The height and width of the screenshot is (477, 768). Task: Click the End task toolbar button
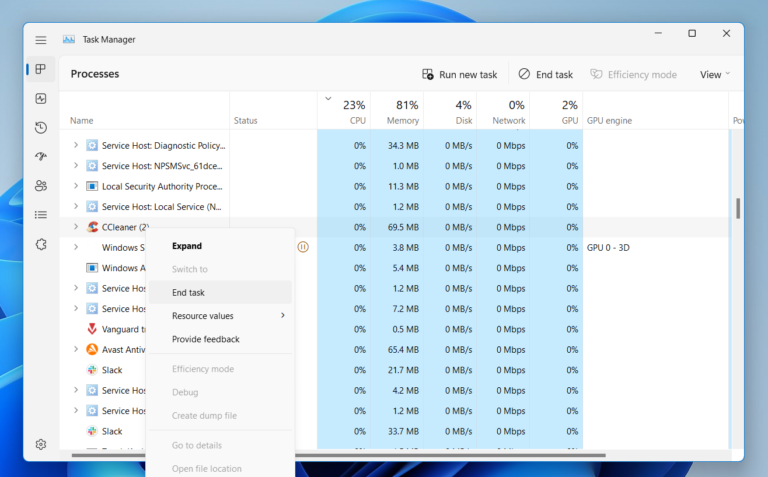[x=546, y=74]
